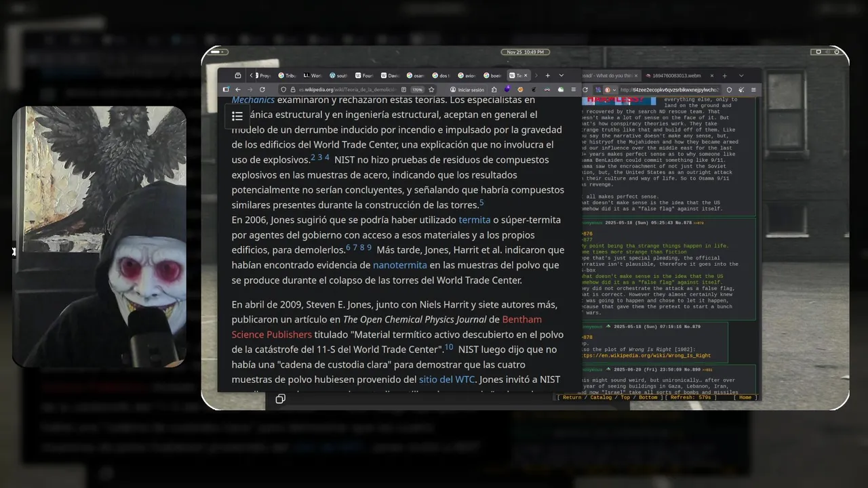The height and width of the screenshot is (488, 868).
Task: Click the cookie extension icon
Action: (x=520, y=89)
